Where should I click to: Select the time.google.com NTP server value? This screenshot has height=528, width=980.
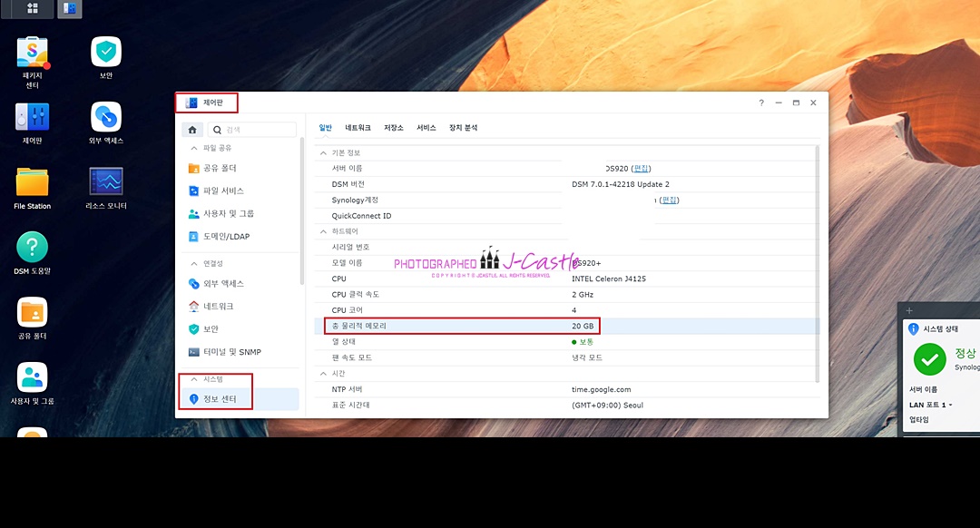click(x=602, y=389)
